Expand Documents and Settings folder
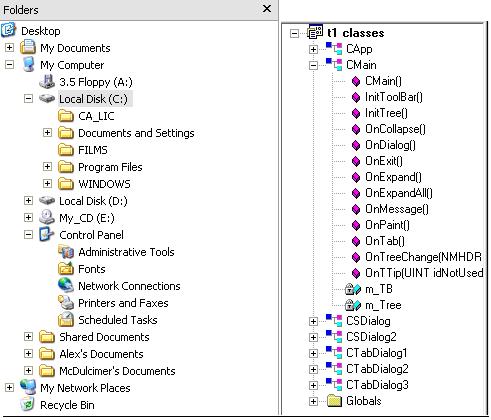 [48, 132]
